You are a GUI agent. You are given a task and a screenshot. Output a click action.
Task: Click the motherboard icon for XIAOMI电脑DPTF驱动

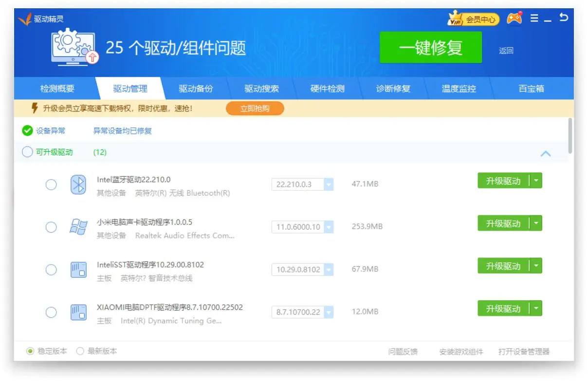click(78, 312)
